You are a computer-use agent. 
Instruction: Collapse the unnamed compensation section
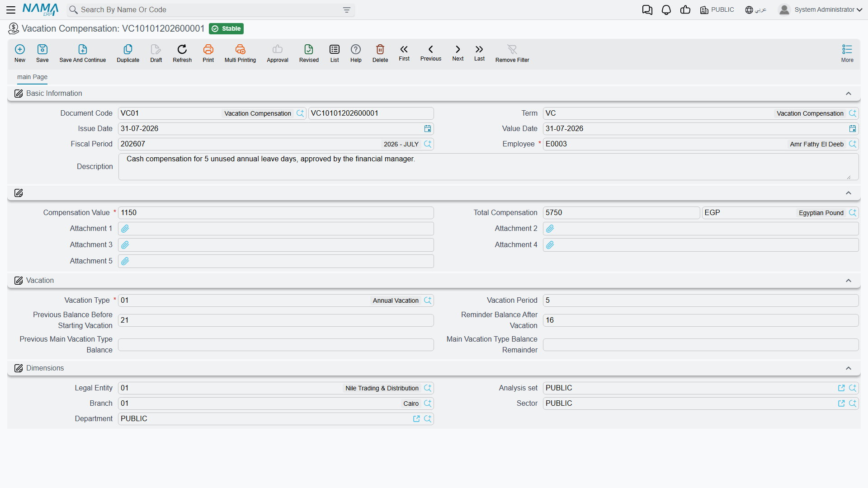[849, 193]
